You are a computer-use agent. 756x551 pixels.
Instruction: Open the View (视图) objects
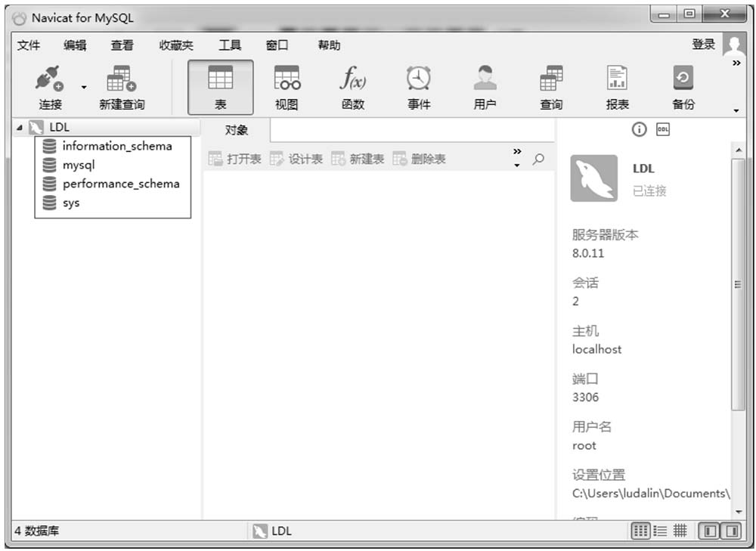pyautogui.click(x=287, y=88)
